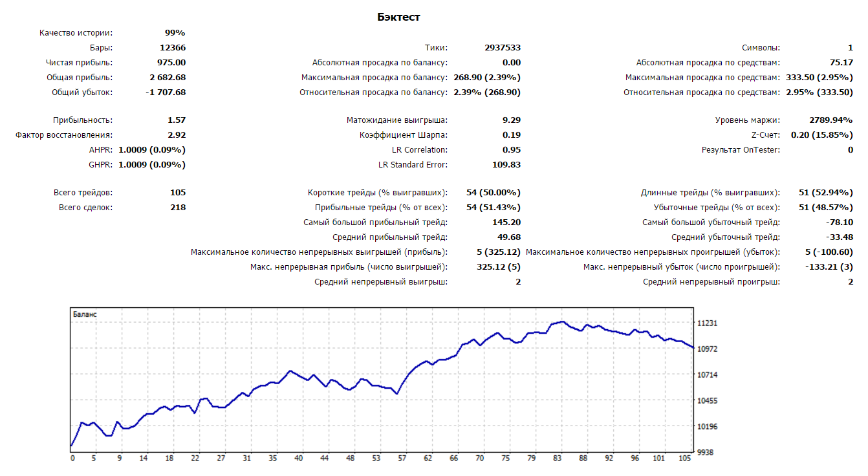The width and height of the screenshot is (868, 476).
Task: Click the Коэффициент Шарпа value 0.19
Action: [x=512, y=135]
